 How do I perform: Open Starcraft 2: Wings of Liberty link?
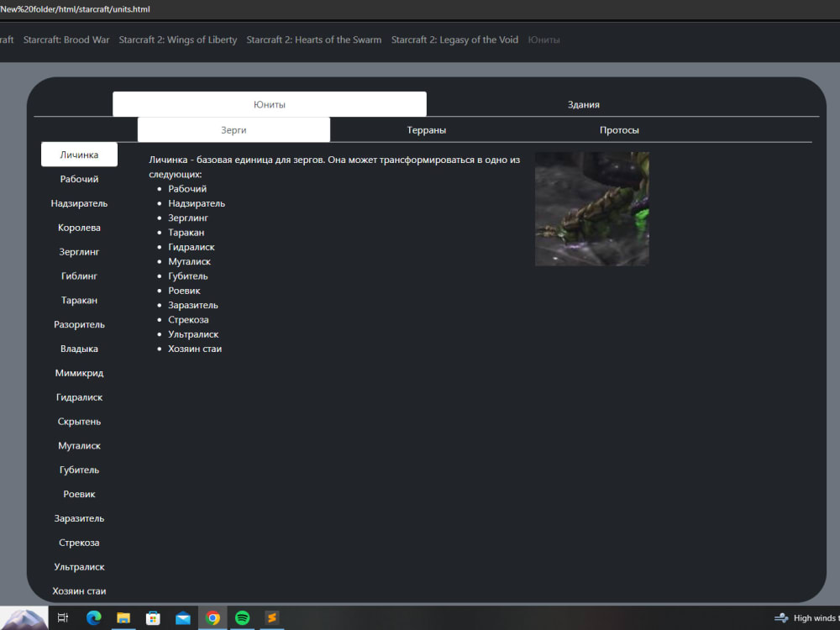178,39
